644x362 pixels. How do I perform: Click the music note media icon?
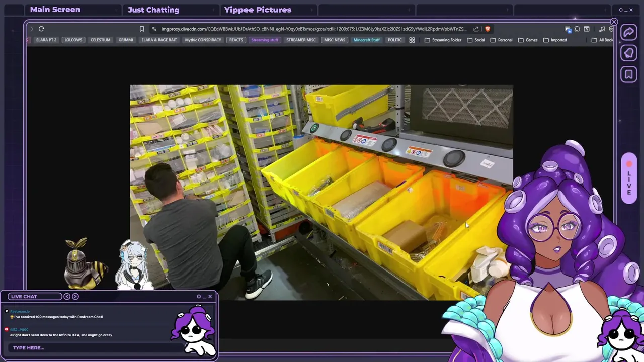(x=602, y=29)
